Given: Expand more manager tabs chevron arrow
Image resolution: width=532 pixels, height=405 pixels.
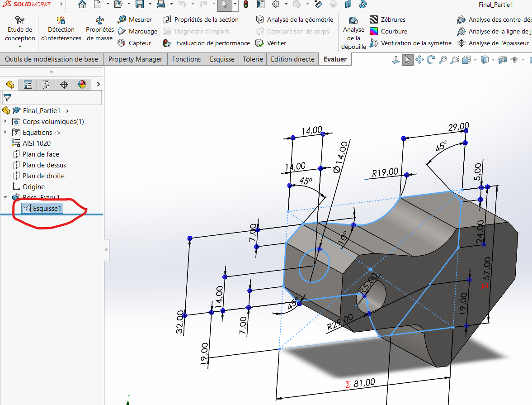Looking at the screenshot, I should (99, 84).
